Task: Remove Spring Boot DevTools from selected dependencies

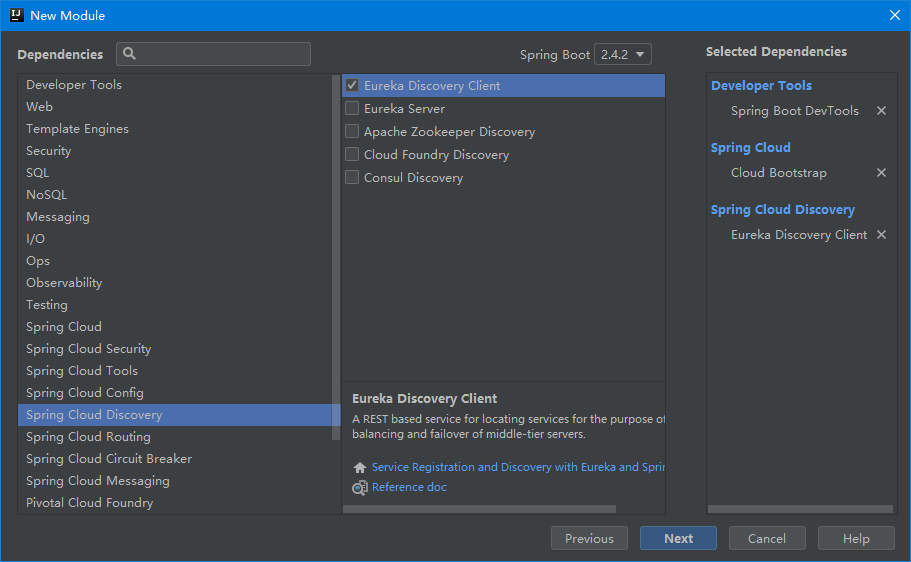Action: pyautogui.click(x=881, y=110)
